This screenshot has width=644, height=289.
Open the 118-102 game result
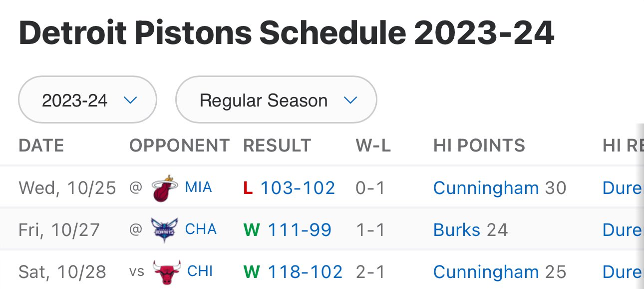coord(305,272)
